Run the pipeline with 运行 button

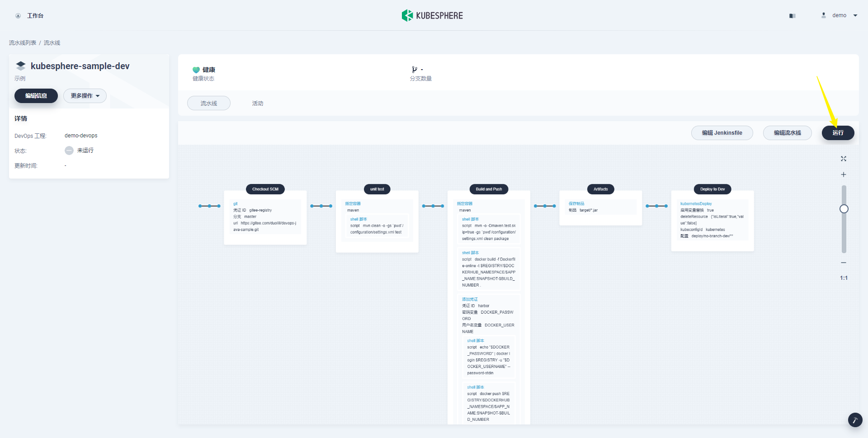point(838,133)
